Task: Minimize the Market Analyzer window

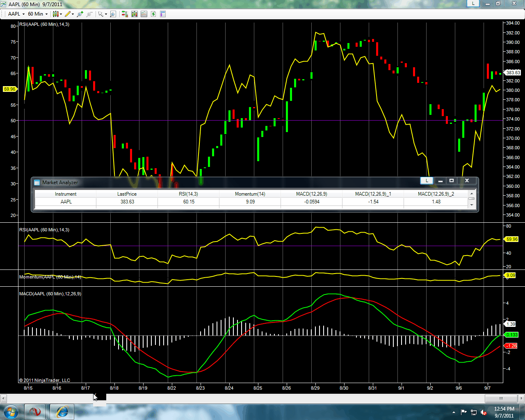Action: (440, 180)
